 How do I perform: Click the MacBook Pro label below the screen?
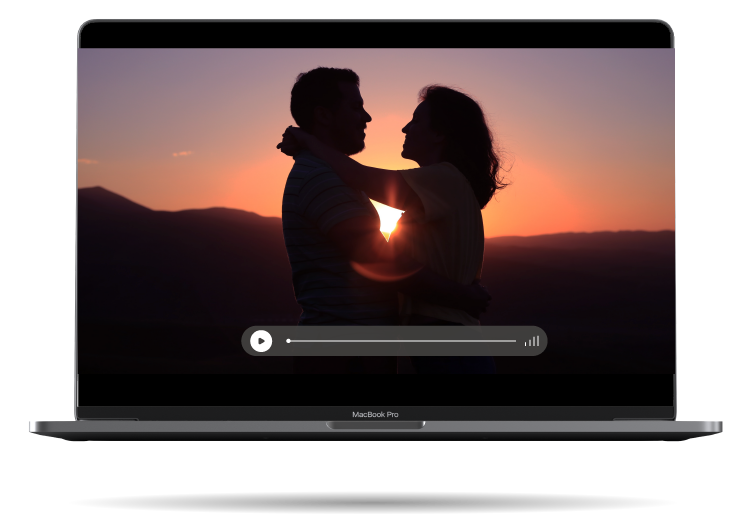coord(375,414)
